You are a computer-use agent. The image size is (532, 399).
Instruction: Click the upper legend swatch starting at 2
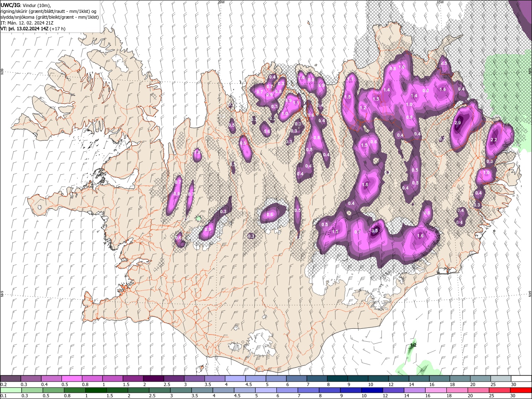[153, 379]
